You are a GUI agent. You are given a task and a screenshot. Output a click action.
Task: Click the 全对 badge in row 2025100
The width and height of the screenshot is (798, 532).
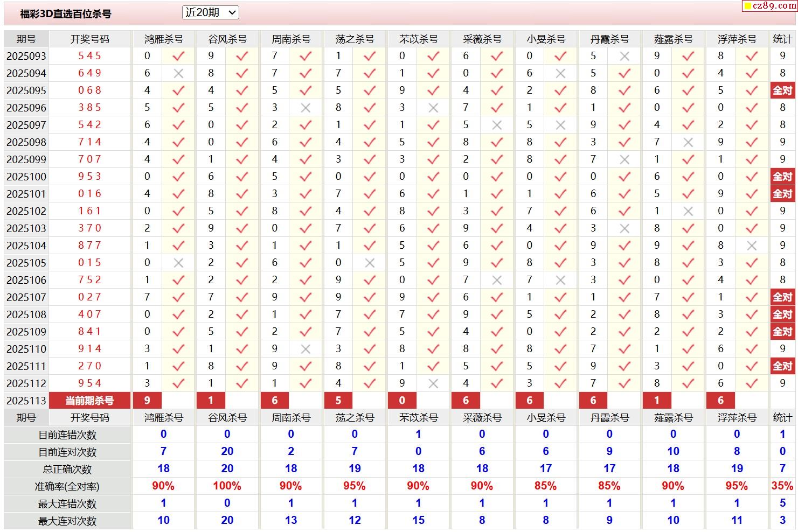[782, 177]
